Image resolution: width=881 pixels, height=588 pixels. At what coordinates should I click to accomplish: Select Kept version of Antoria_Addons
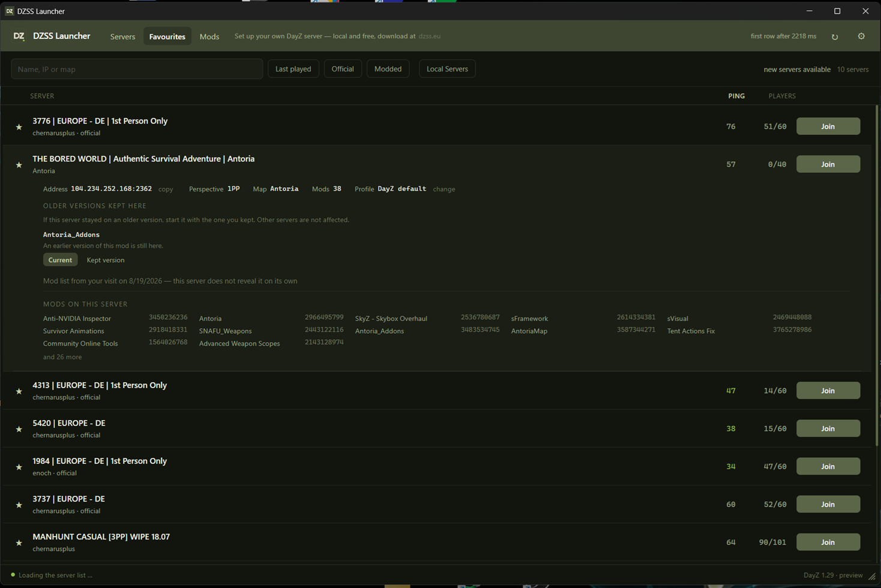tap(106, 260)
